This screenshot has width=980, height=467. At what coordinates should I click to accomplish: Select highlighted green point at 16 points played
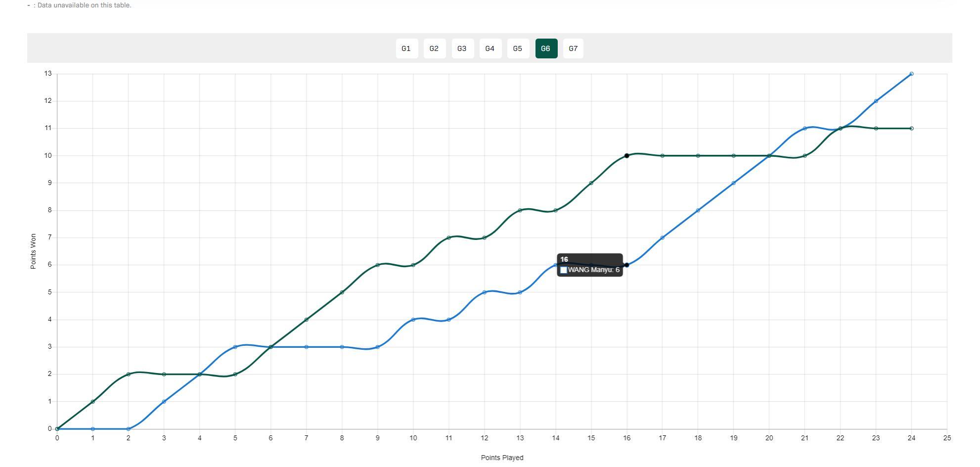tap(626, 156)
